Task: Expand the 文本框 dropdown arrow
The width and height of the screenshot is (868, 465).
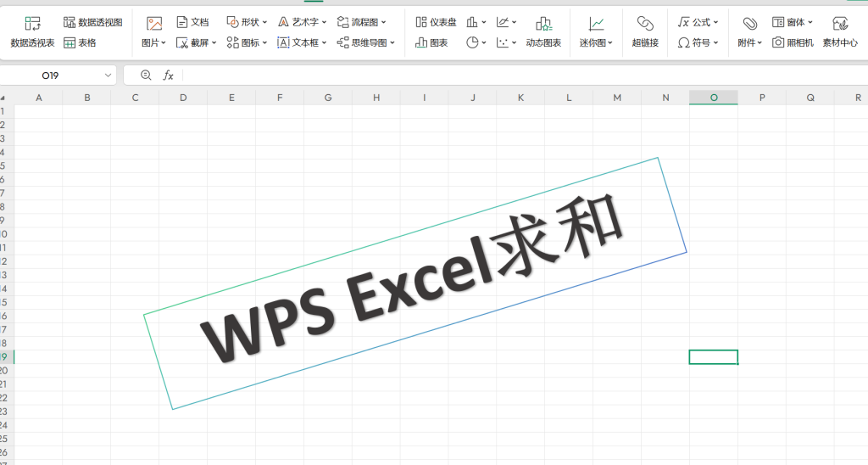Action: coord(324,42)
